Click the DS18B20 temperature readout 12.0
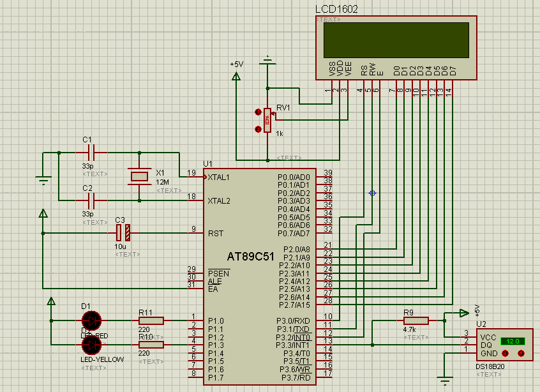Screen dimensions: 540x392 coord(513,342)
